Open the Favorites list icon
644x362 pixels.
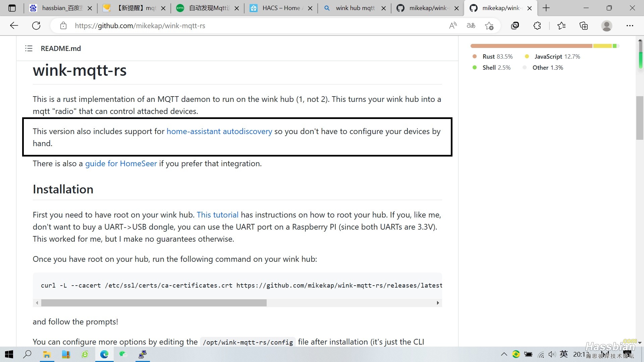561,25
